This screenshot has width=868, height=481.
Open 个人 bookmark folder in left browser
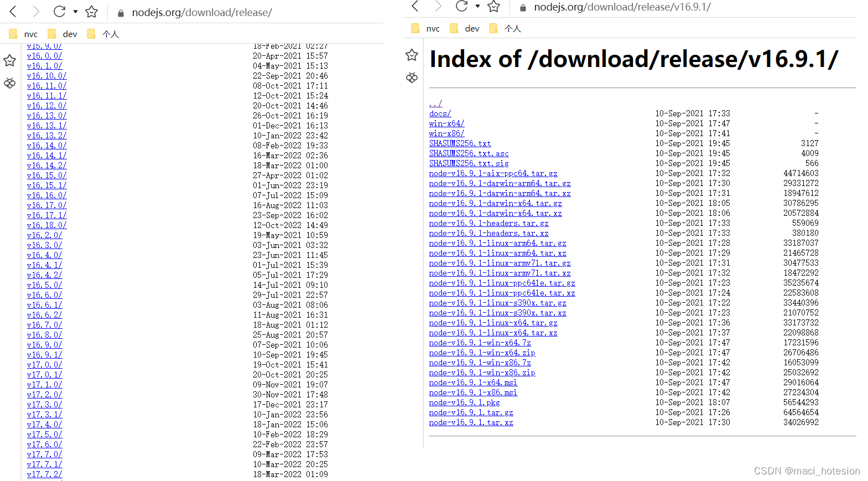[x=103, y=34]
